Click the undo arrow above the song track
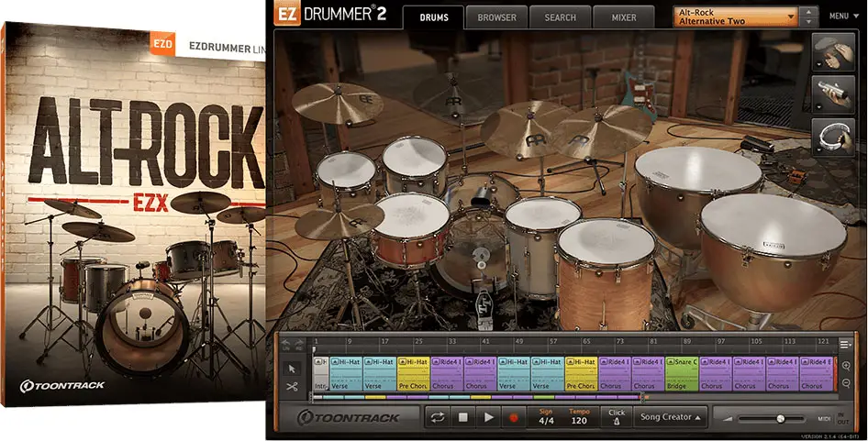The height and width of the screenshot is (441, 868). click(x=286, y=344)
